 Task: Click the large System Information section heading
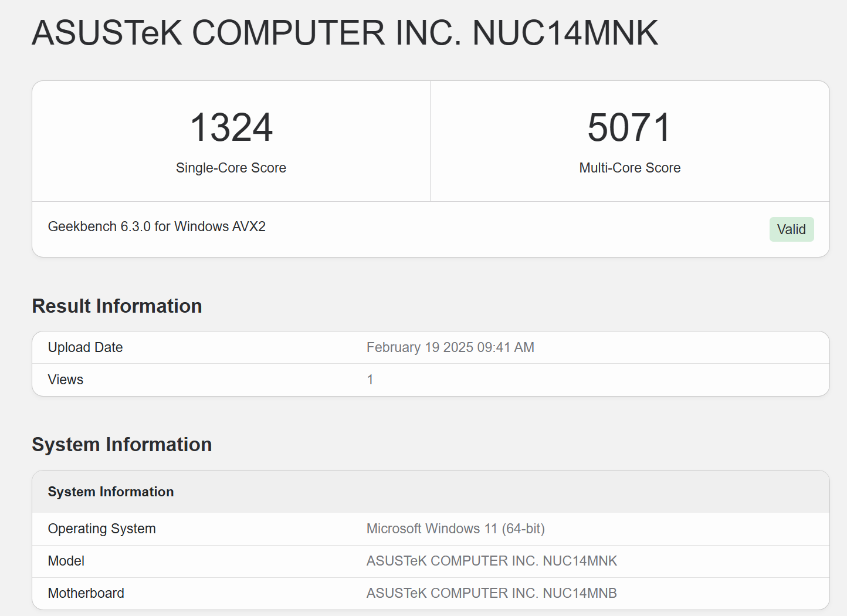(121, 445)
